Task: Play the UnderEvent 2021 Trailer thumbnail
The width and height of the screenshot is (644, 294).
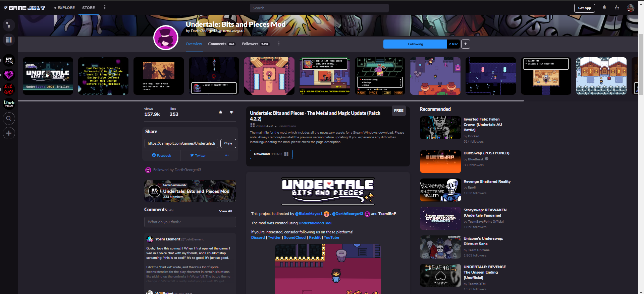Action: 48,76
